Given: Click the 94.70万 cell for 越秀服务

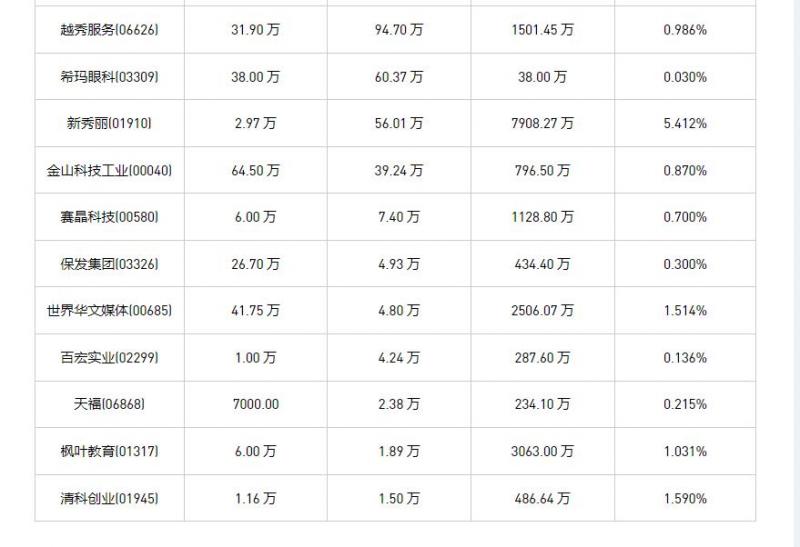Looking at the screenshot, I should (x=399, y=30).
